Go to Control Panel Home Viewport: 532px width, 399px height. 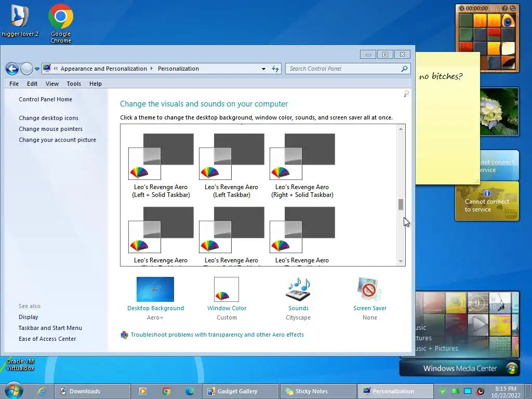[x=46, y=99]
